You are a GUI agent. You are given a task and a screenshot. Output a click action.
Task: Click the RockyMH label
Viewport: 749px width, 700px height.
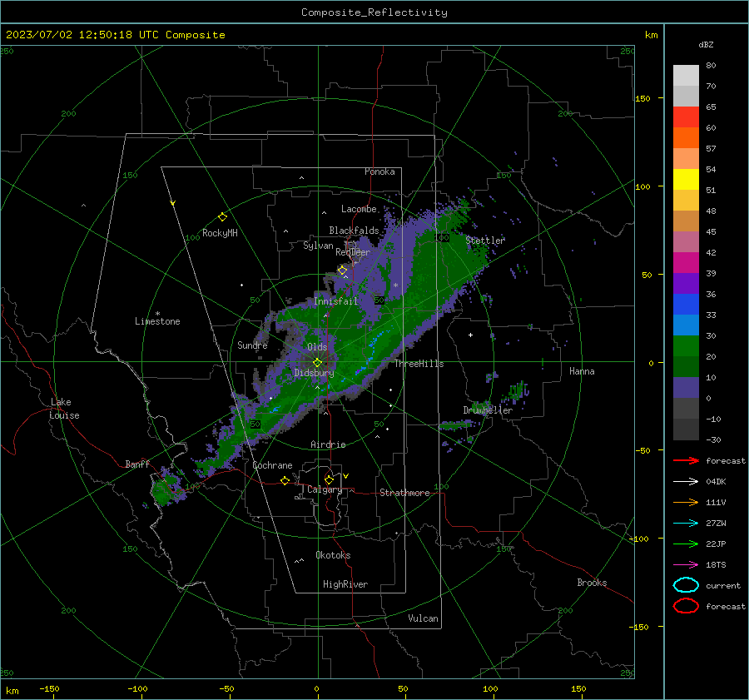[220, 233]
